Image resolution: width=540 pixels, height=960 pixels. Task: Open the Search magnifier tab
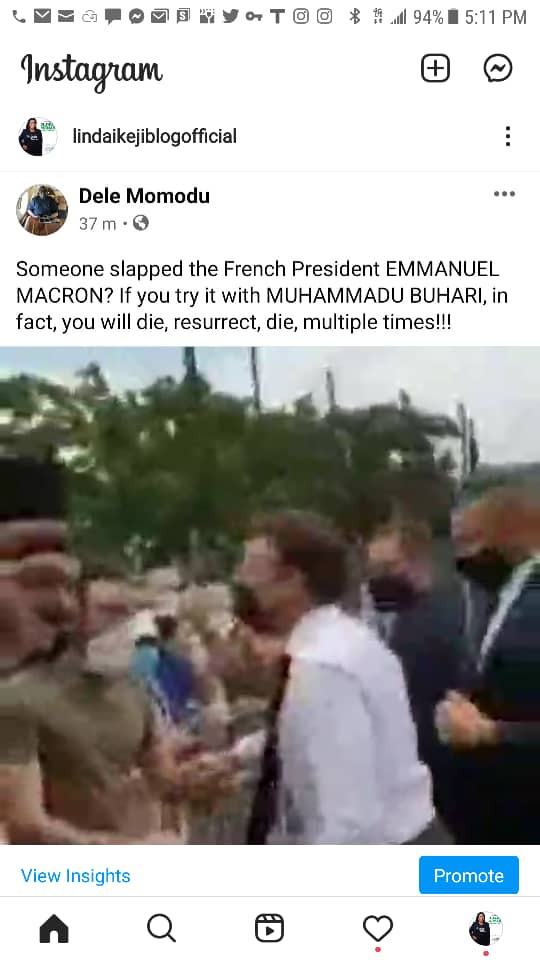pyautogui.click(x=162, y=928)
